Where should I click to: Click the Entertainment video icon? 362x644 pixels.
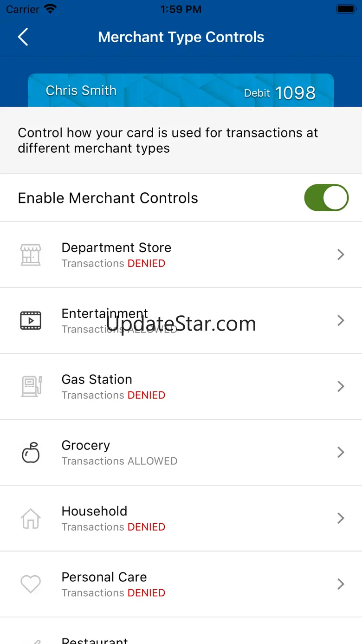point(31,320)
